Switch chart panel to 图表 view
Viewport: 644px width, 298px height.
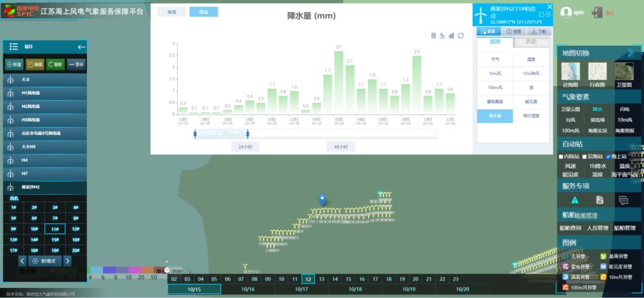(204, 12)
